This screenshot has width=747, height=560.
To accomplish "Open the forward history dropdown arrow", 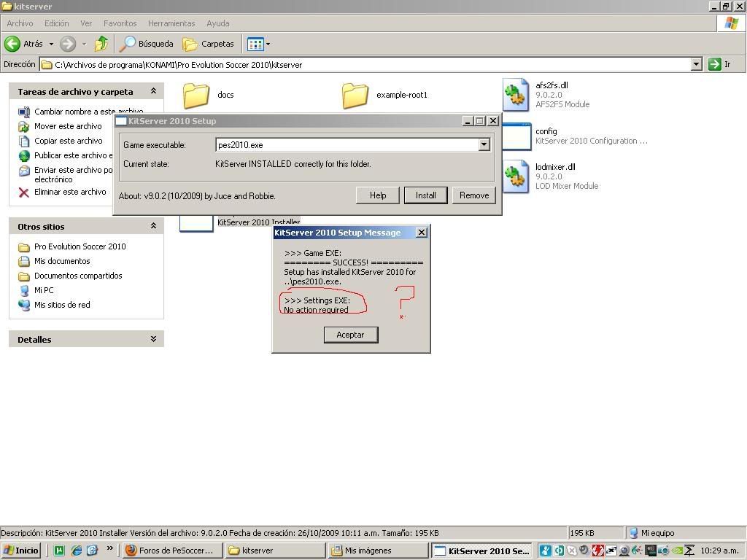I will (84, 44).
